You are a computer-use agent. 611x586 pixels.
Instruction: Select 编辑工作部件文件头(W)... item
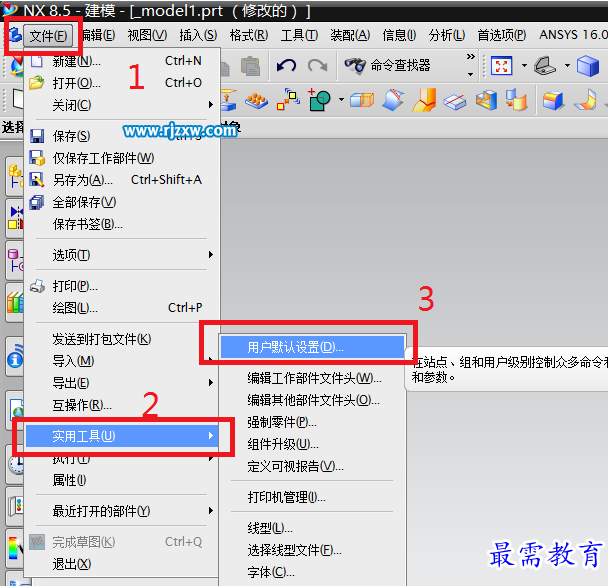coord(312,378)
